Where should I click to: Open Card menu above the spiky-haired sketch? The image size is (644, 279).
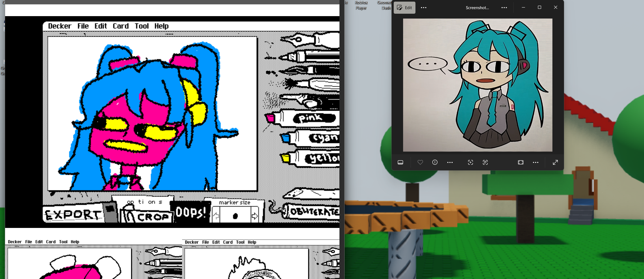pyautogui.click(x=228, y=242)
